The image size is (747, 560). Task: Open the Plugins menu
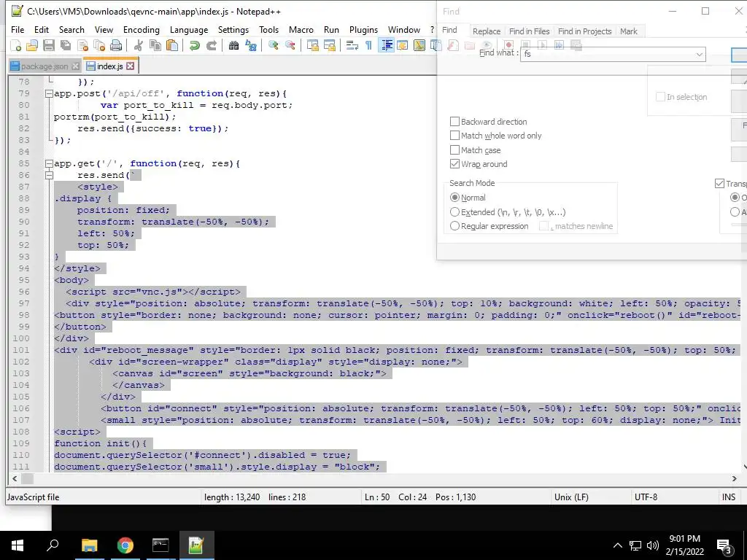pyautogui.click(x=363, y=29)
